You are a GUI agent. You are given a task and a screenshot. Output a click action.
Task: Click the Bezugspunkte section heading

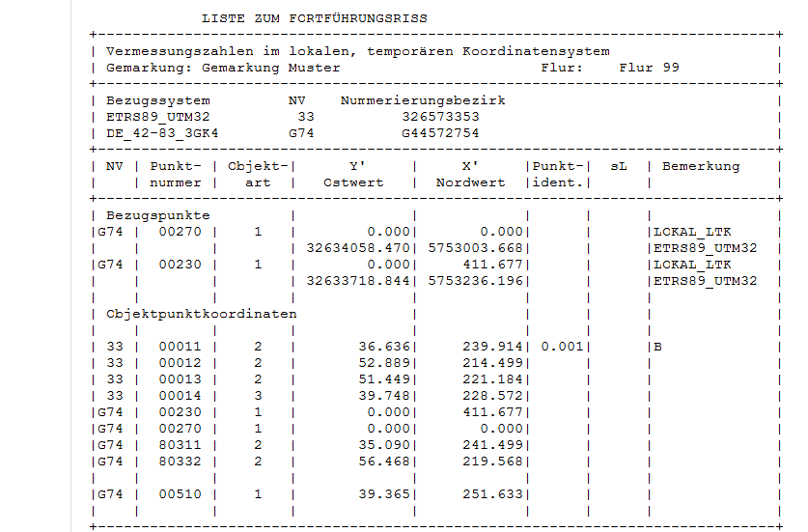coord(157,215)
